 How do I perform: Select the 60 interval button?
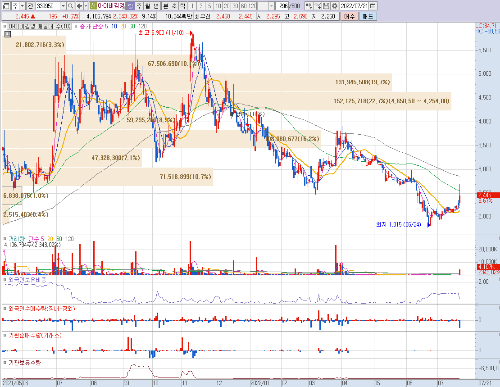pos(244,6)
